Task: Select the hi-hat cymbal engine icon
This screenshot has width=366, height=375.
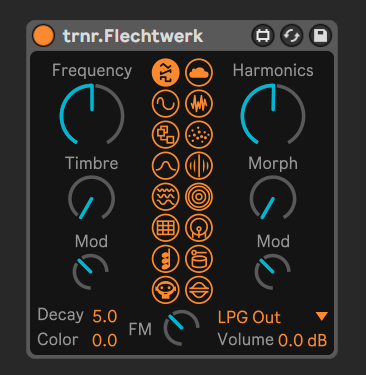Action: 199,290
